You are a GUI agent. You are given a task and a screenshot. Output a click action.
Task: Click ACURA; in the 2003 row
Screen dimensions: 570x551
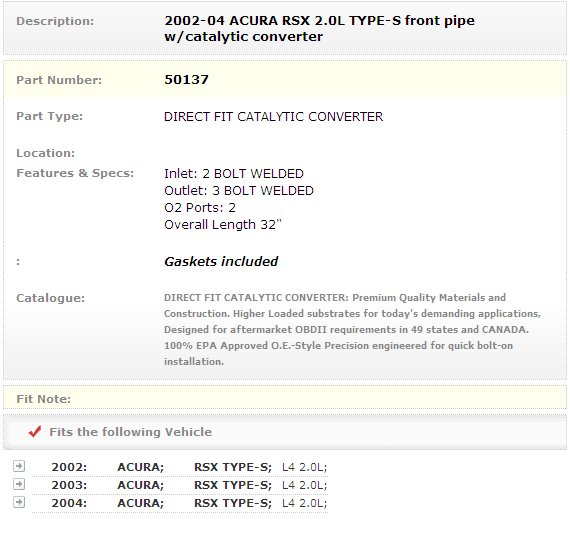141,485
